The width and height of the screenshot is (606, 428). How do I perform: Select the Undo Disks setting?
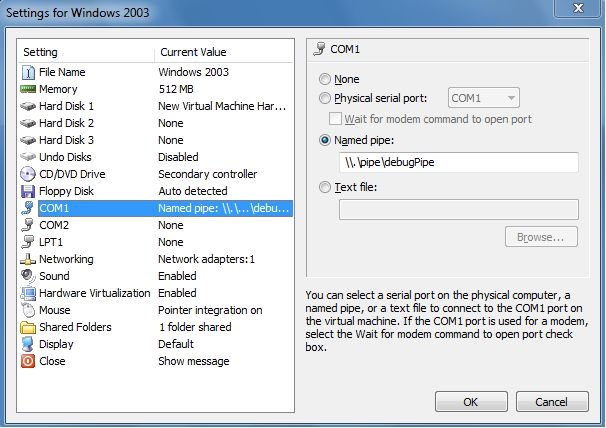(155, 157)
